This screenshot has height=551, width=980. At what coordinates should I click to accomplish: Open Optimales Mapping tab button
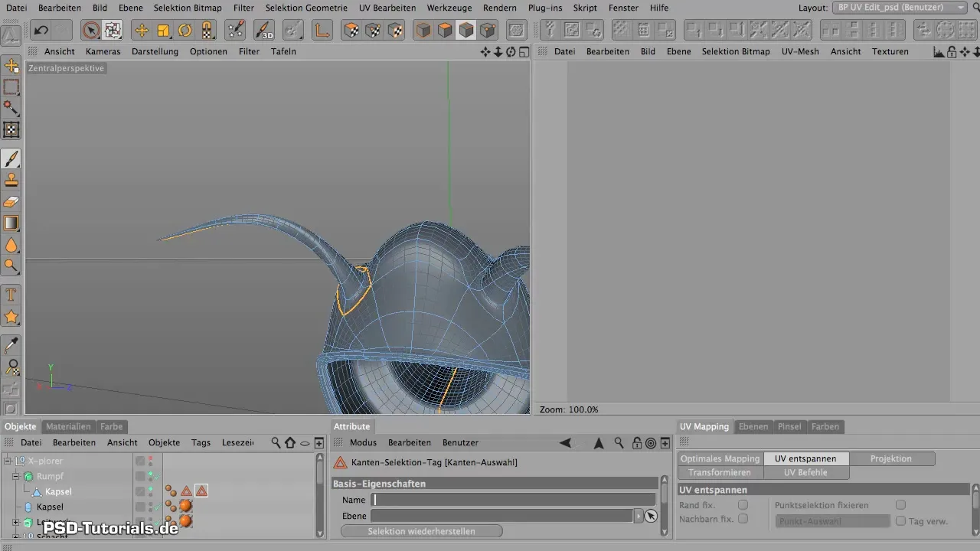click(x=720, y=458)
